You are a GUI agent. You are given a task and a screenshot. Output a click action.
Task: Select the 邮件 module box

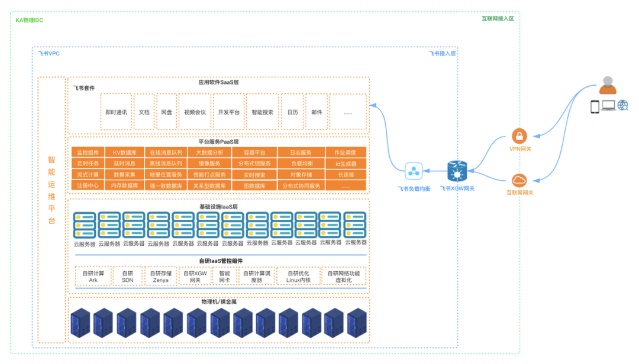click(317, 112)
